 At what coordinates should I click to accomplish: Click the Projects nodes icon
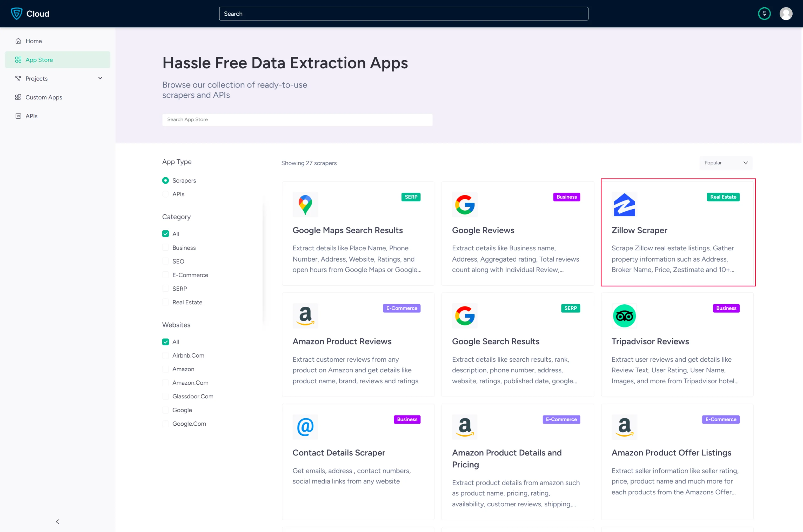click(18, 78)
